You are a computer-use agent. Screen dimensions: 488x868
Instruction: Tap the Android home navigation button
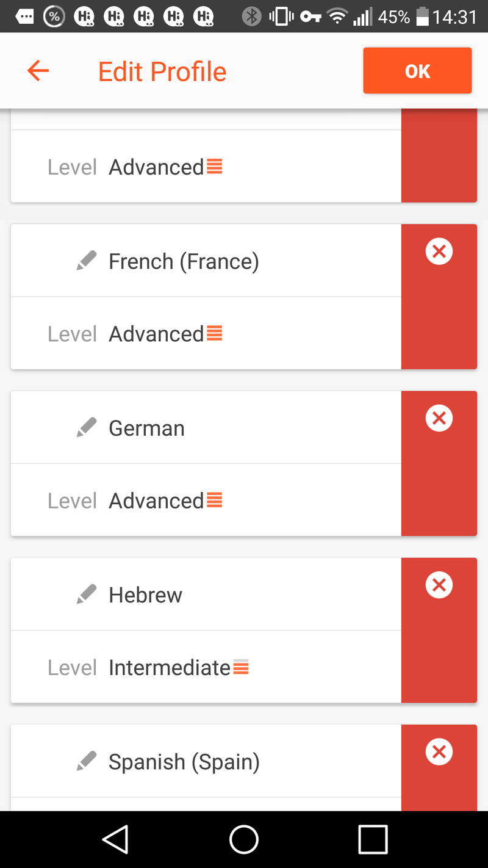[x=244, y=839]
